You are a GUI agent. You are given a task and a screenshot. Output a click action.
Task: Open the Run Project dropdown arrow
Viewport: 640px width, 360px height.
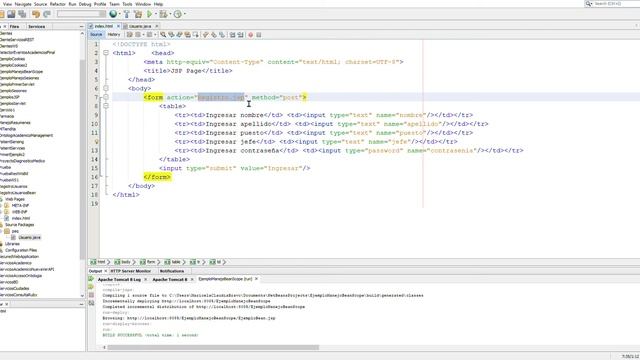(156, 14)
